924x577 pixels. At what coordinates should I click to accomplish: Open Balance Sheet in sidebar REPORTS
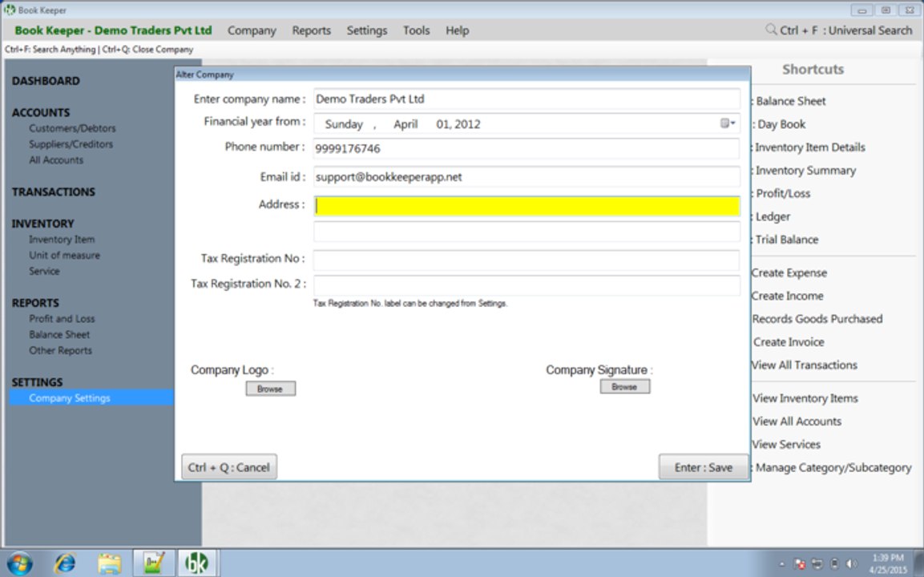[x=59, y=334]
